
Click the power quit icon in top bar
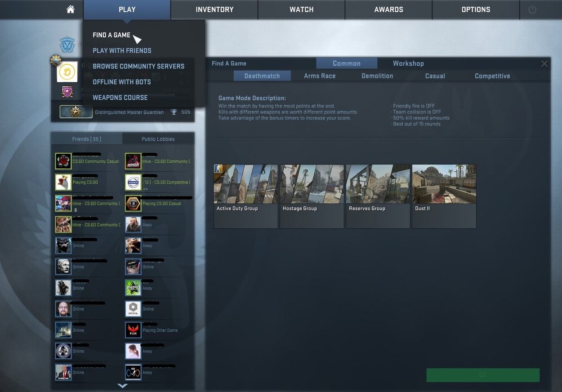[x=532, y=9]
